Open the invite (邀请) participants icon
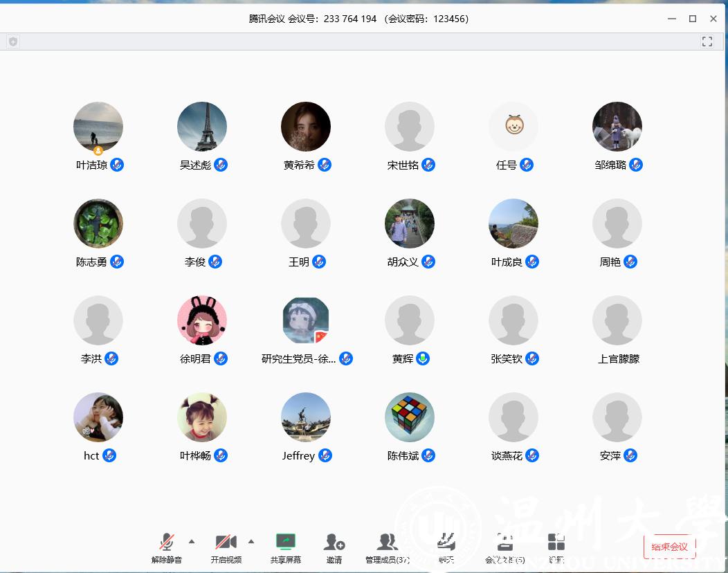The image size is (728, 573). coord(334,543)
